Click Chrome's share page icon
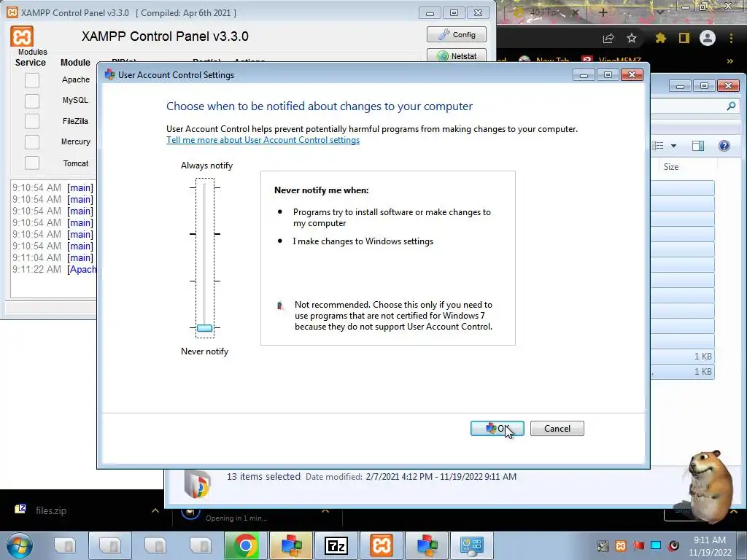 (x=608, y=39)
